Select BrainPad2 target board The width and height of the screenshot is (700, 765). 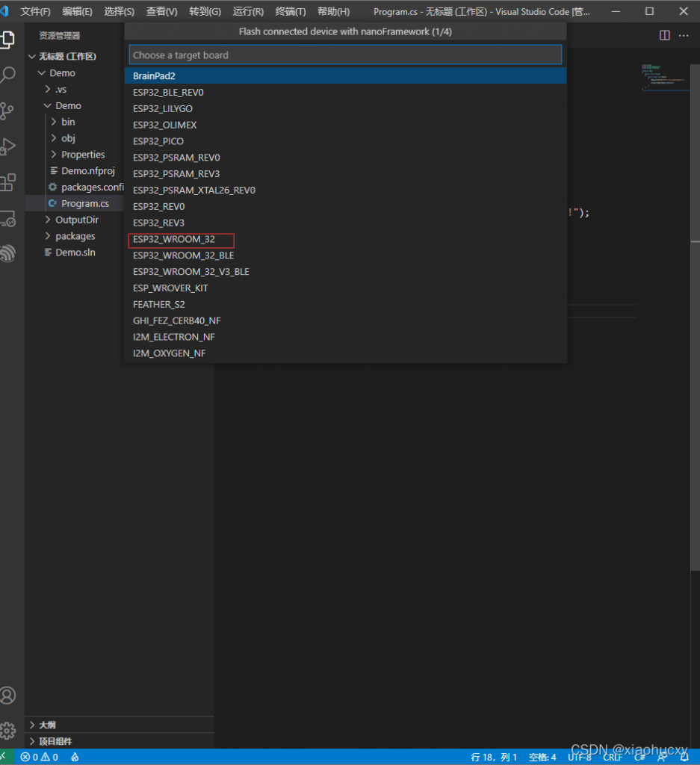tap(345, 75)
